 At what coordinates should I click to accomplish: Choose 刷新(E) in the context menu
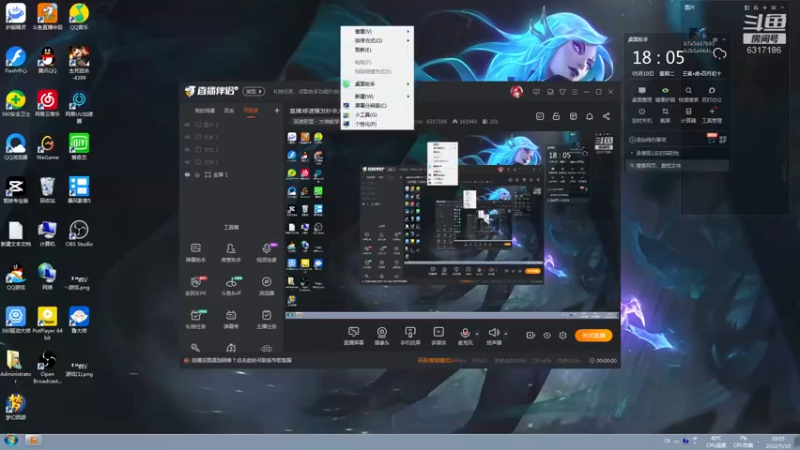click(378, 50)
